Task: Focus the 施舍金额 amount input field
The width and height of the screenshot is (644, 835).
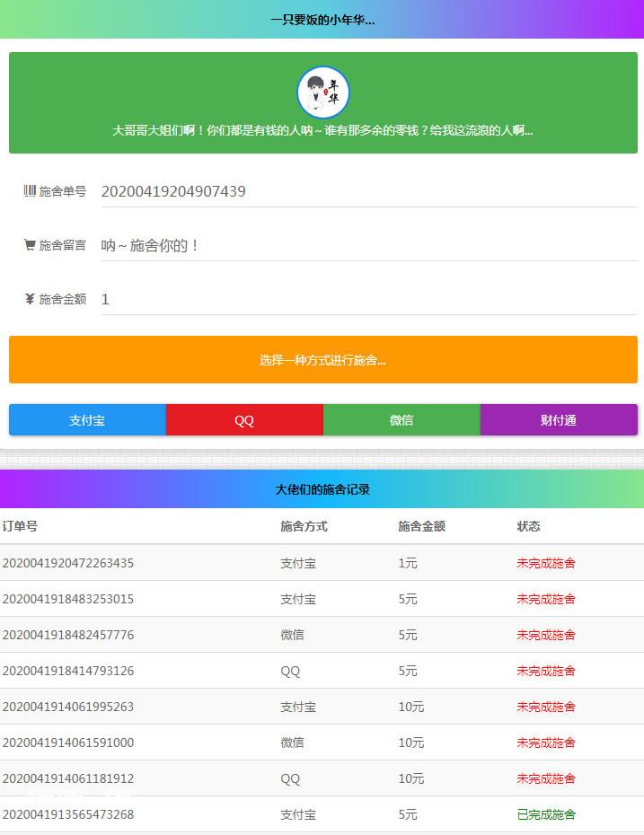Action: point(369,299)
